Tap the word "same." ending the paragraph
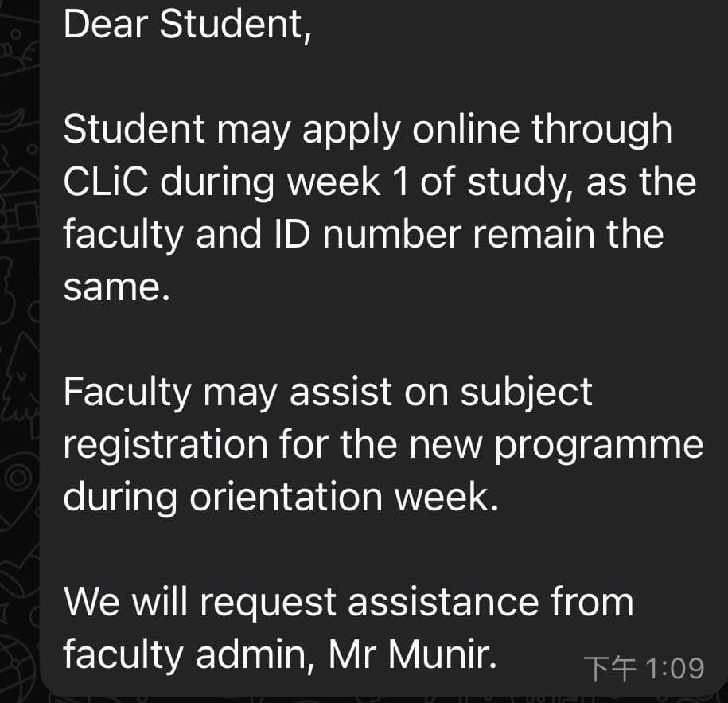 [x=116, y=287]
